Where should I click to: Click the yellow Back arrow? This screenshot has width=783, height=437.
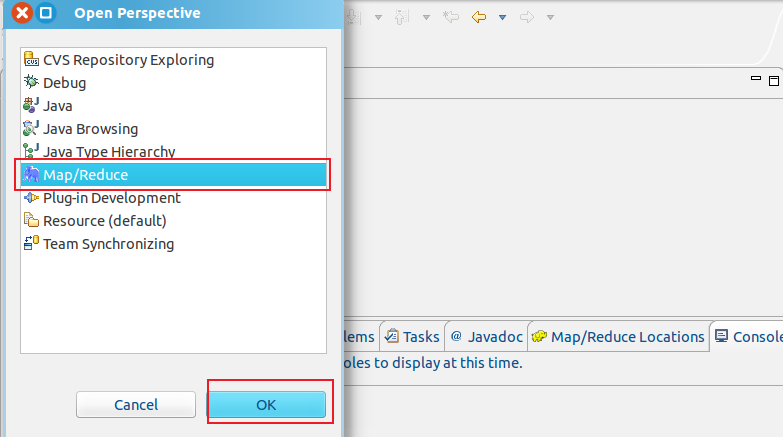click(x=479, y=17)
